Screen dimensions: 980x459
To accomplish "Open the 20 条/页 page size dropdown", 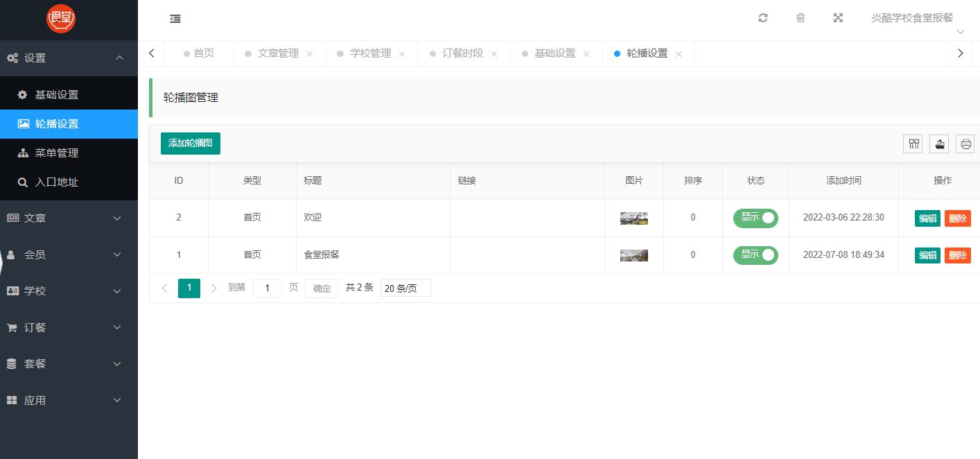I will tap(405, 288).
